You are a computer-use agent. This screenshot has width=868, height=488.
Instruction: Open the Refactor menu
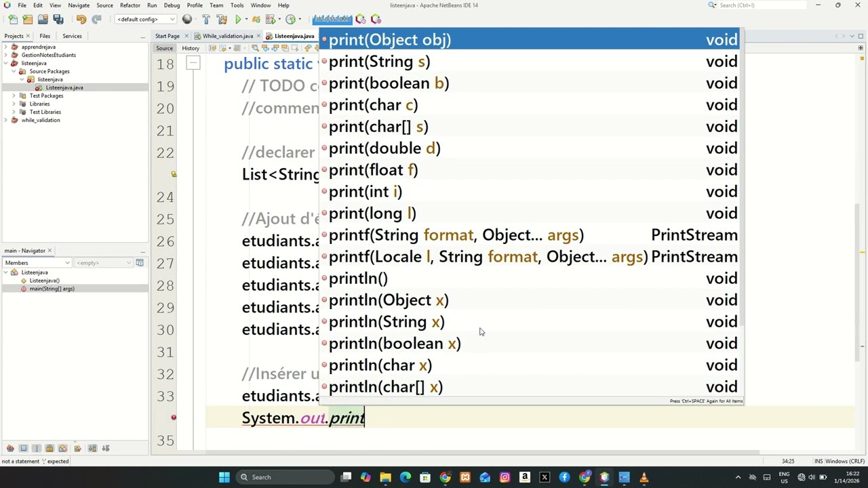[130, 5]
